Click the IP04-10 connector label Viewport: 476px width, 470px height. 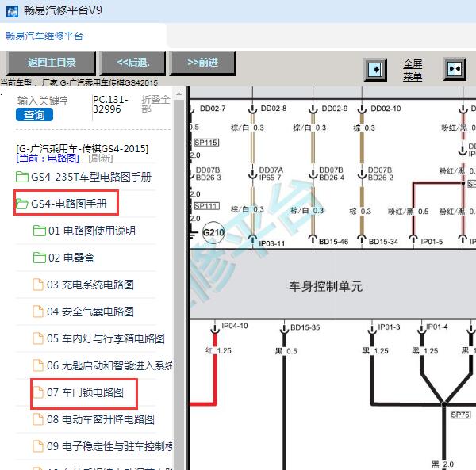[x=235, y=326]
